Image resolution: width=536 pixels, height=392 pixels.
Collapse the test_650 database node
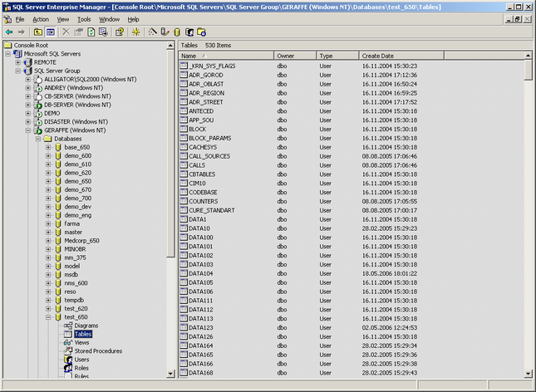48,317
